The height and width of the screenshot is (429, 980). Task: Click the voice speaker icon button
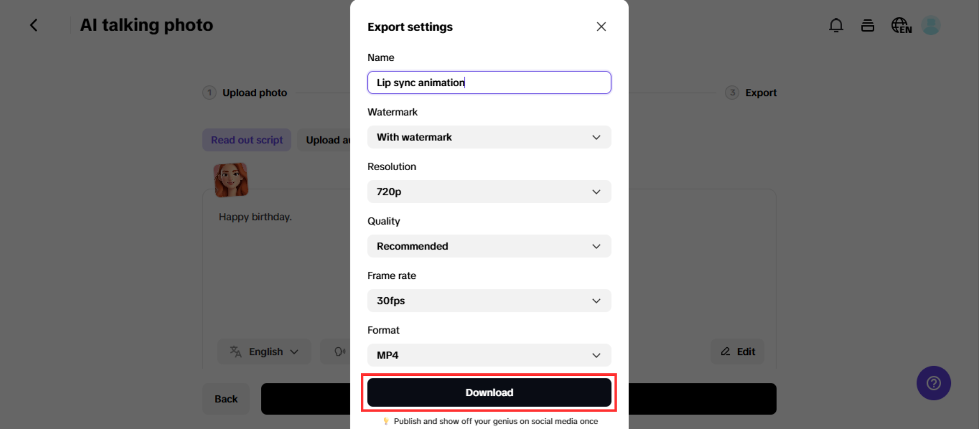[x=338, y=351]
